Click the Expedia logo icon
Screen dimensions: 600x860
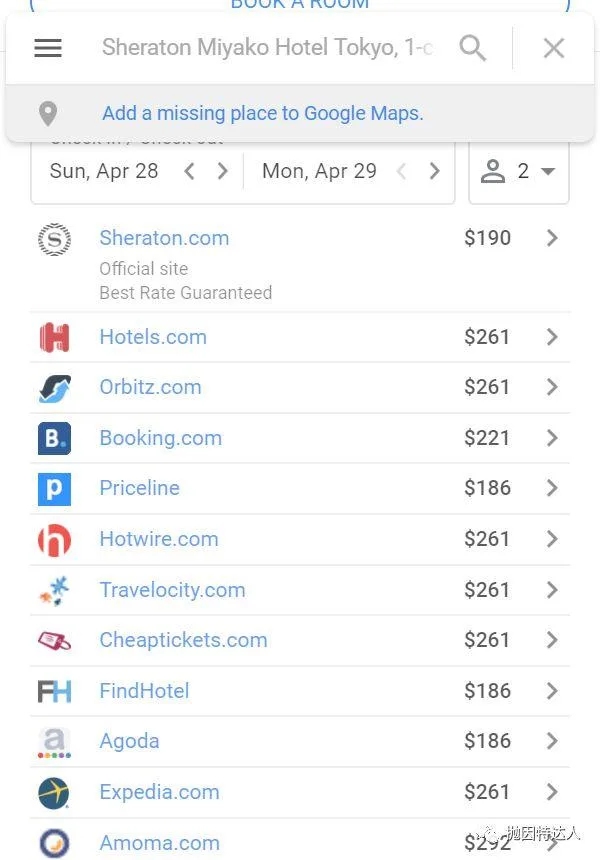(54, 793)
